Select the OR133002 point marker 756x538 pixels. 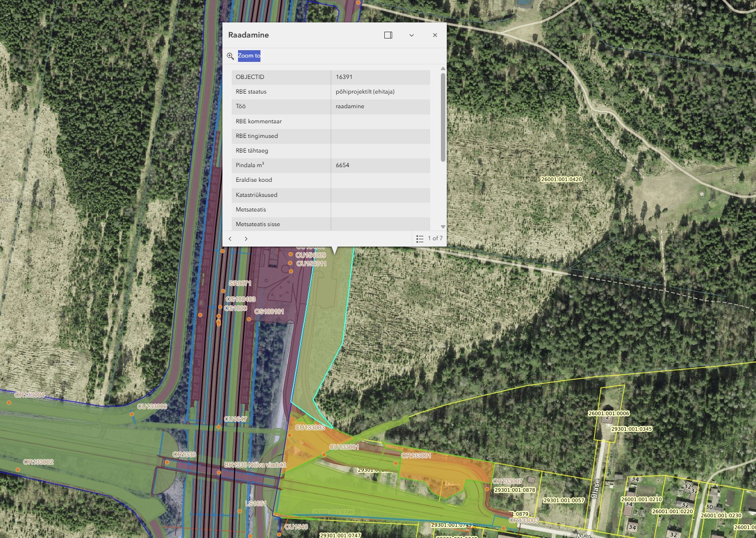pos(18,470)
